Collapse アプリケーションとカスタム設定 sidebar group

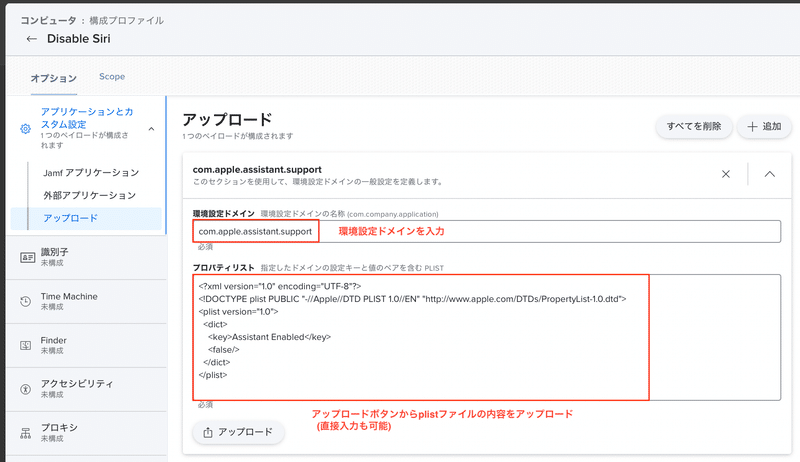tap(152, 129)
